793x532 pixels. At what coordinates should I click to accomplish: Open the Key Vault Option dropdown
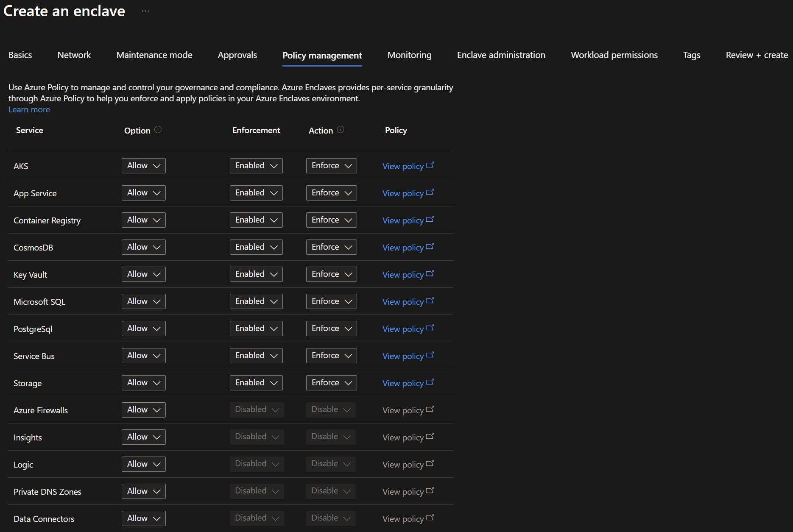144,274
